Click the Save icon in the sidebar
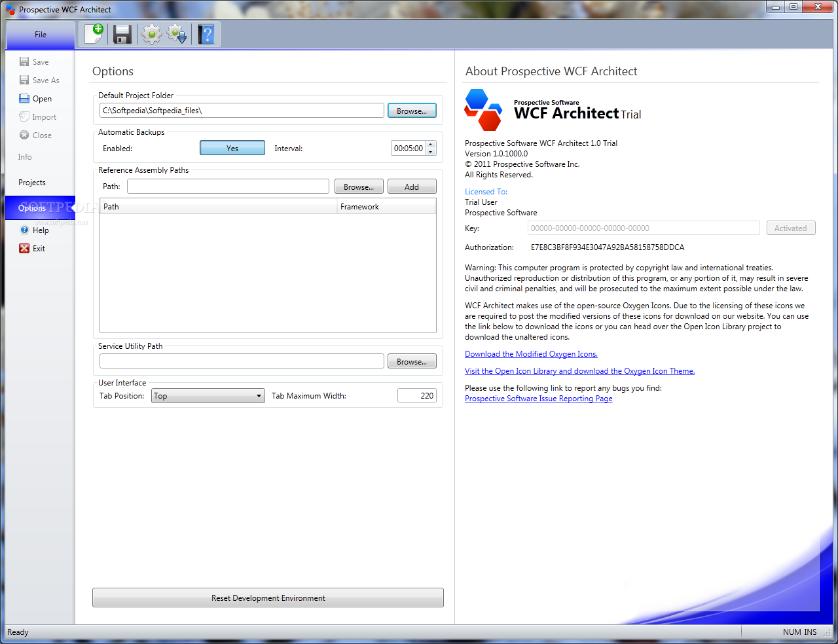 [x=24, y=62]
